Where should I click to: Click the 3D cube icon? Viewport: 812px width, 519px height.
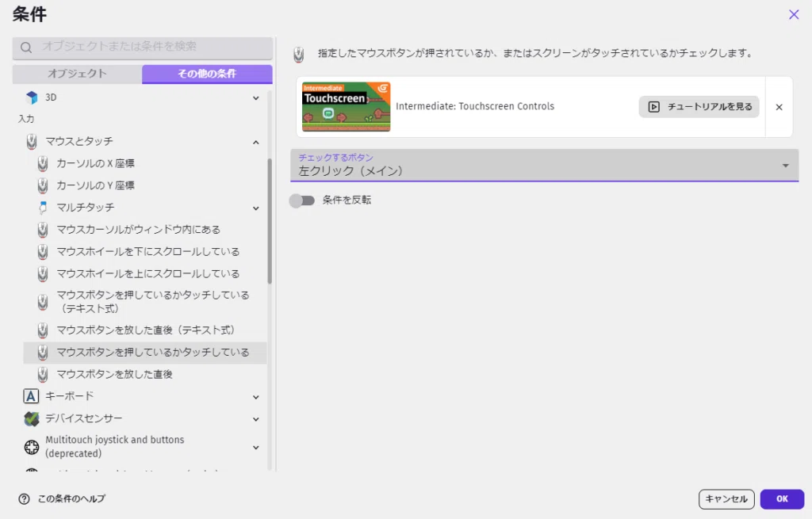[32, 97]
